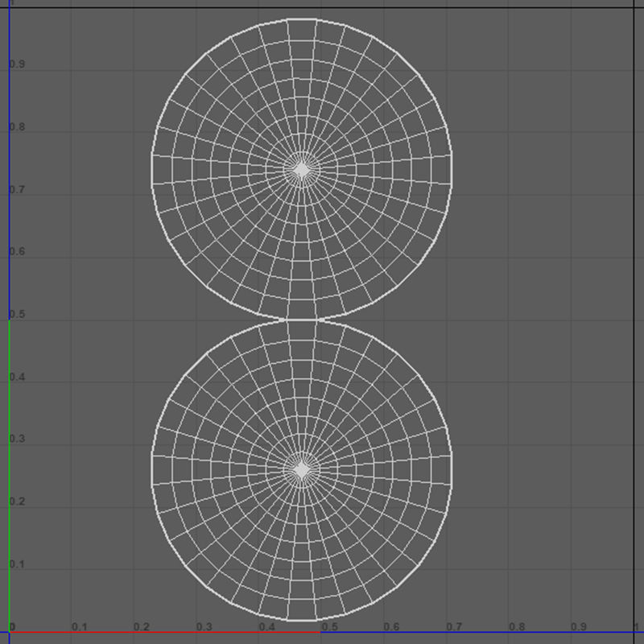Click the 0.8 label on the vertical V axis
The height and width of the screenshot is (644, 644).
coord(17,127)
